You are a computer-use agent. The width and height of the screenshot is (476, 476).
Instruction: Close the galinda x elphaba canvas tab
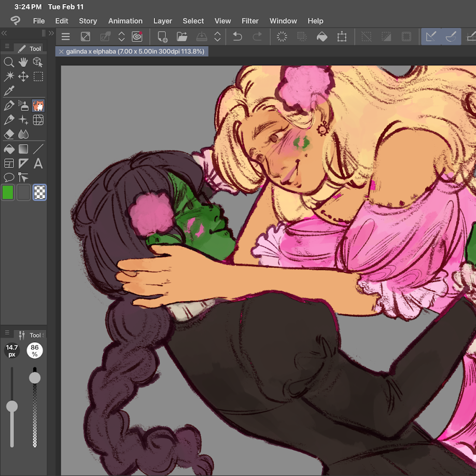tap(61, 52)
